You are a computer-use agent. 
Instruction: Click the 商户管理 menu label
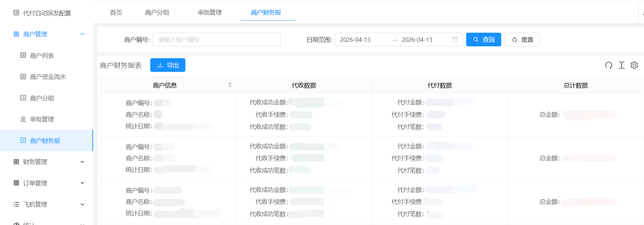point(35,34)
